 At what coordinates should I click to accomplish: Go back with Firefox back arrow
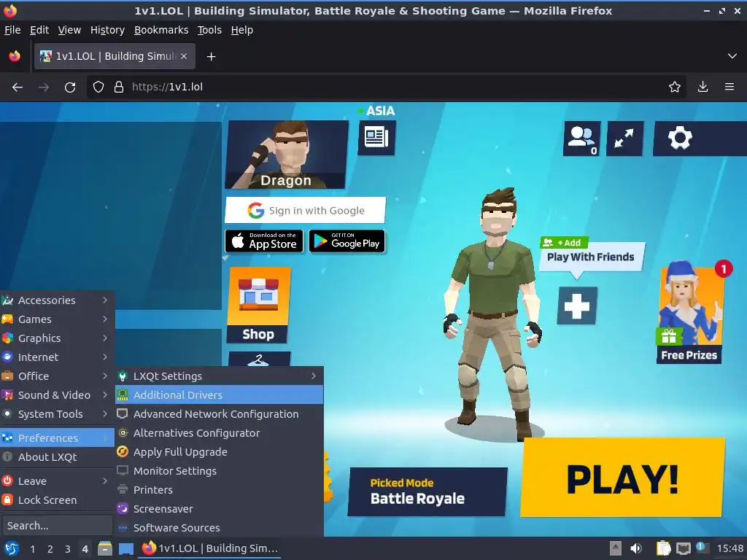tap(18, 87)
